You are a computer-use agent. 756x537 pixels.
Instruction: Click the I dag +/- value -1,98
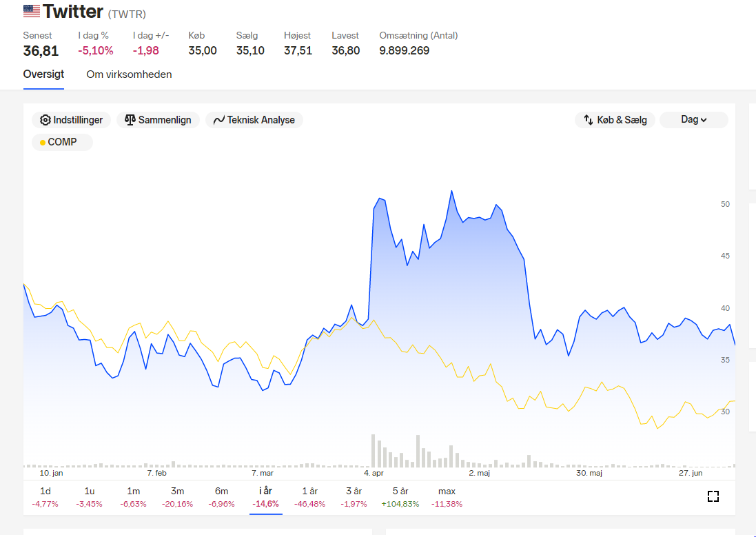[146, 50]
